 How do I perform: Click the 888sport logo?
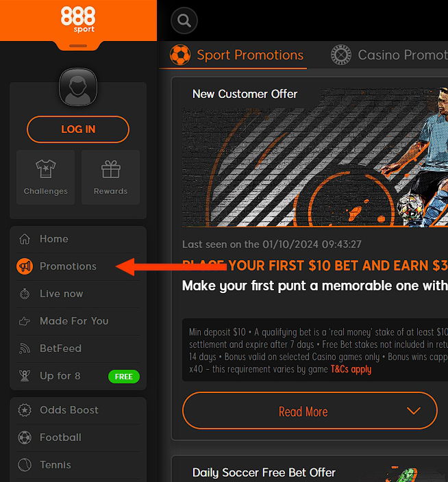(78, 18)
